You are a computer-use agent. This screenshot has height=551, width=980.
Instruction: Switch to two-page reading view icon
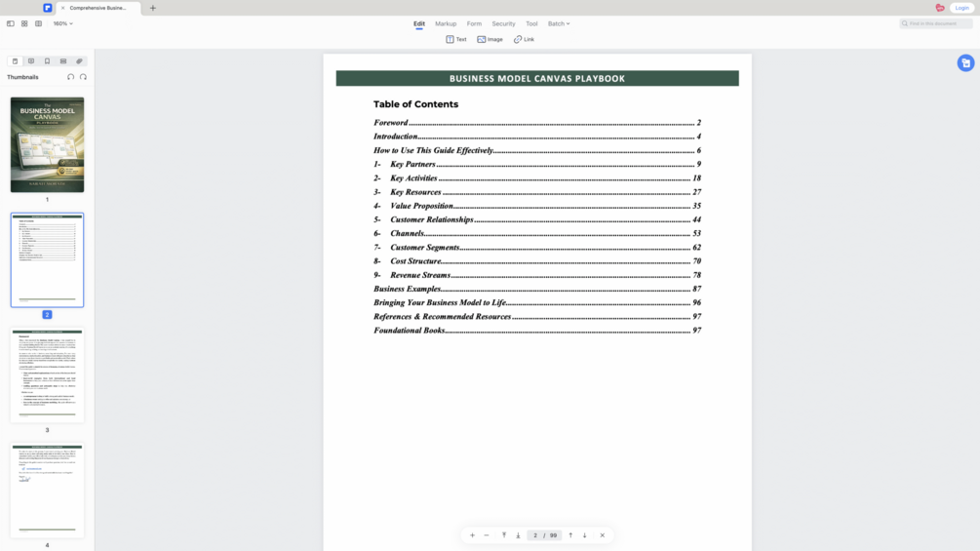[39, 23]
